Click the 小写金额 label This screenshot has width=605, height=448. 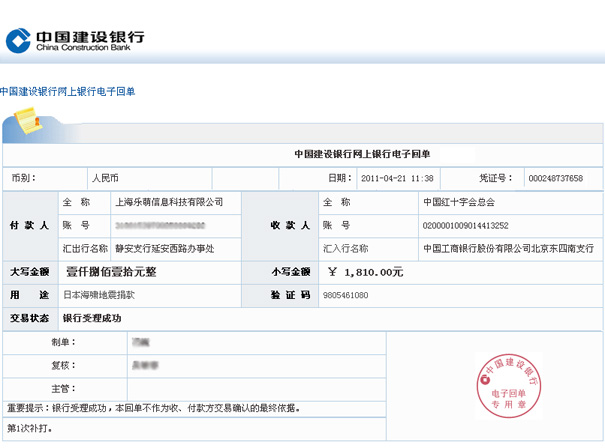pyautogui.click(x=291, y=272)
